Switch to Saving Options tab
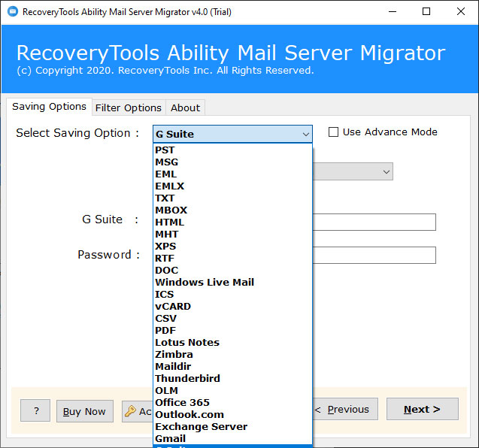This screenshot has width=479, height=448. (49, 107)
